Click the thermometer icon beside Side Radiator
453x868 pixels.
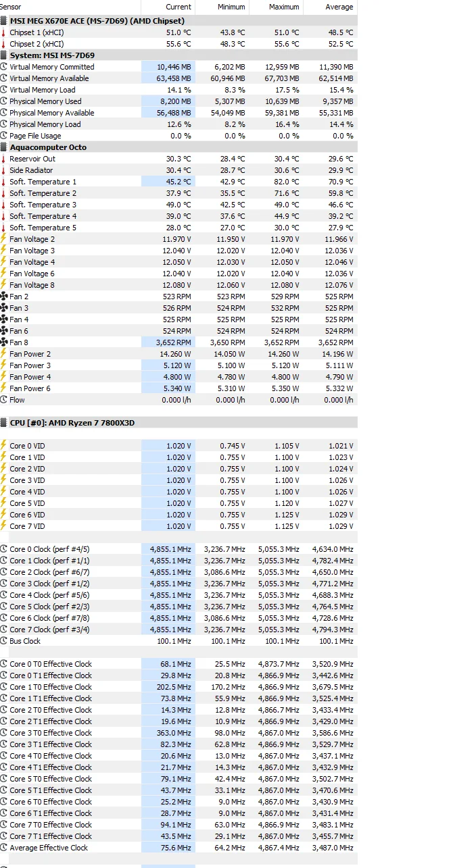coord(3,170)
